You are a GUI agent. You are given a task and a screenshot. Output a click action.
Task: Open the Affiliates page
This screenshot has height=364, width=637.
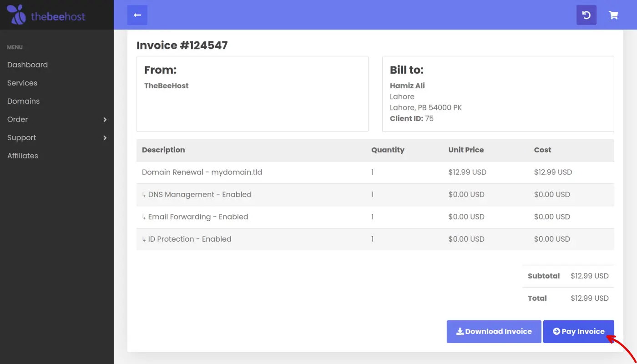[x=23, y=156]
